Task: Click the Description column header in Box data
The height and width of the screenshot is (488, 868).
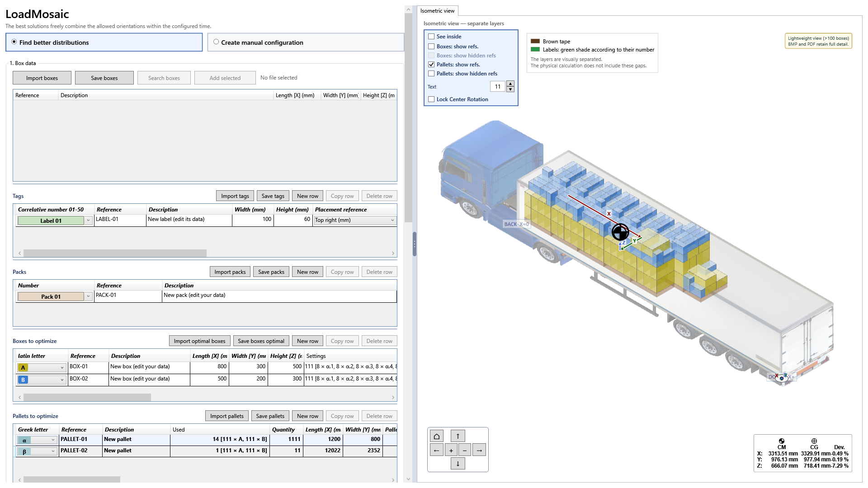Action: click(165, 95)
